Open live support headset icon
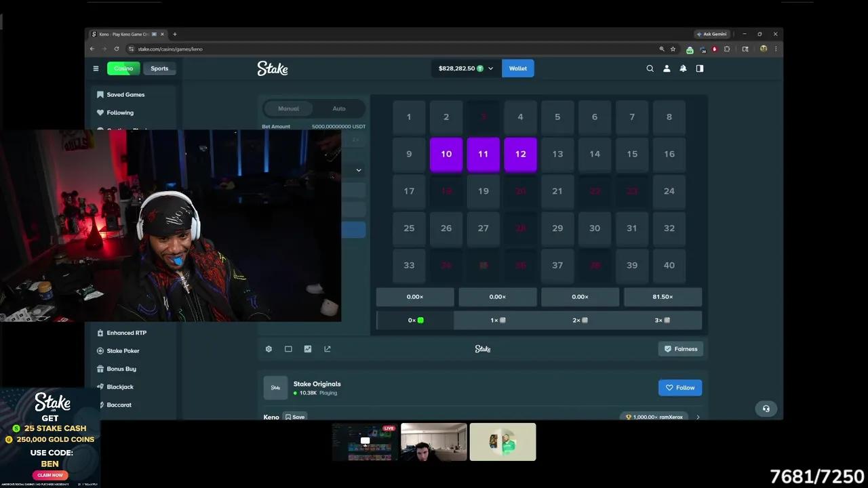 tap(766, 409)
